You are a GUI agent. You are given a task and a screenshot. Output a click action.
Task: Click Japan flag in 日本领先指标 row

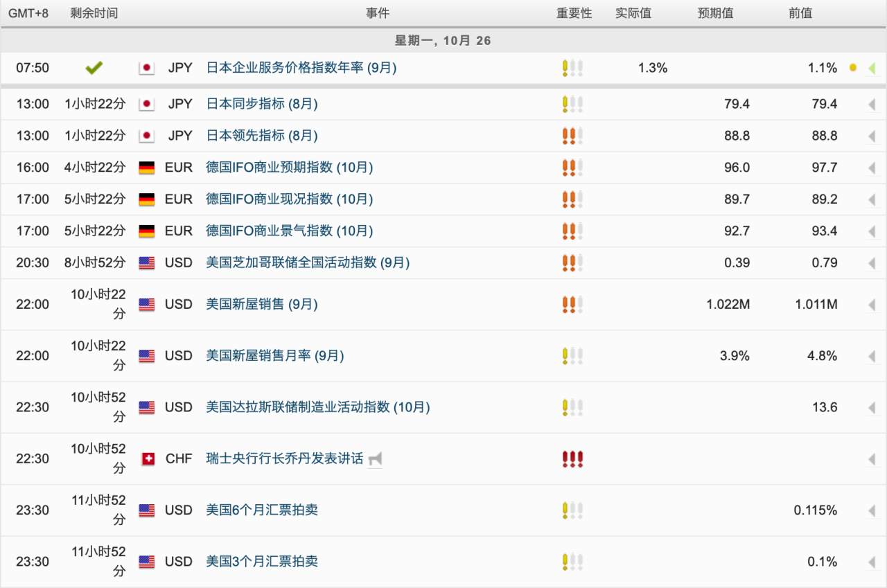[146, 136]
